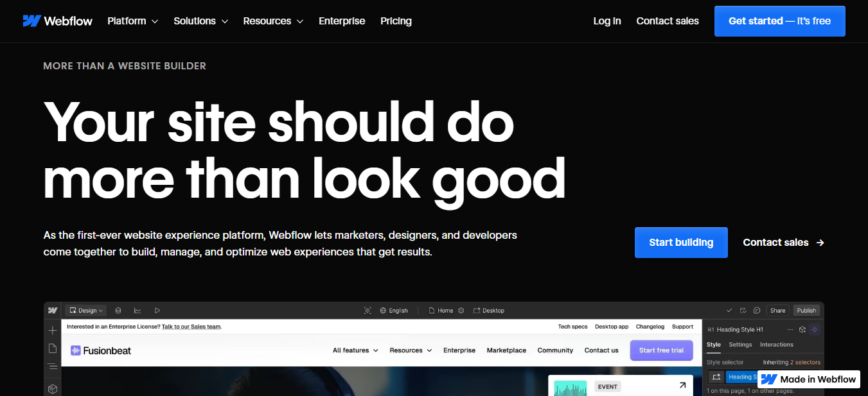This screenshot has height=396, width=868.
Task: Open the Add elements plus icon
Action: (x=53, y=331)
